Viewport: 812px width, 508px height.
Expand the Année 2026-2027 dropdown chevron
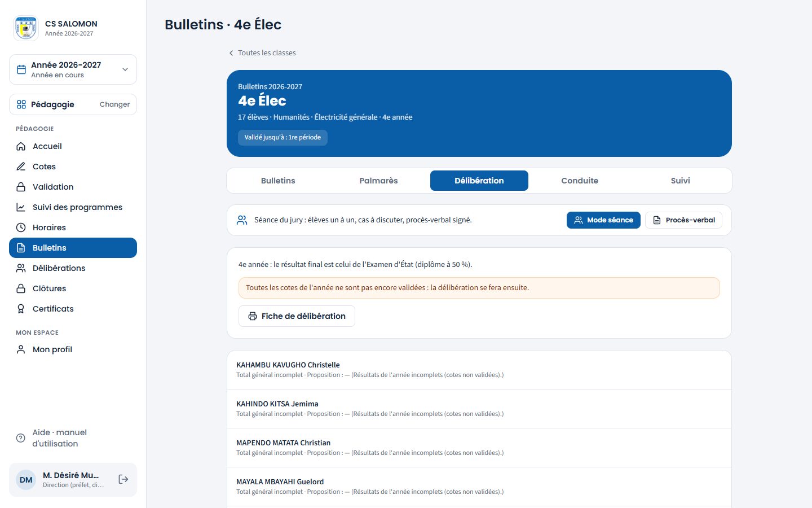coord(125,69)
